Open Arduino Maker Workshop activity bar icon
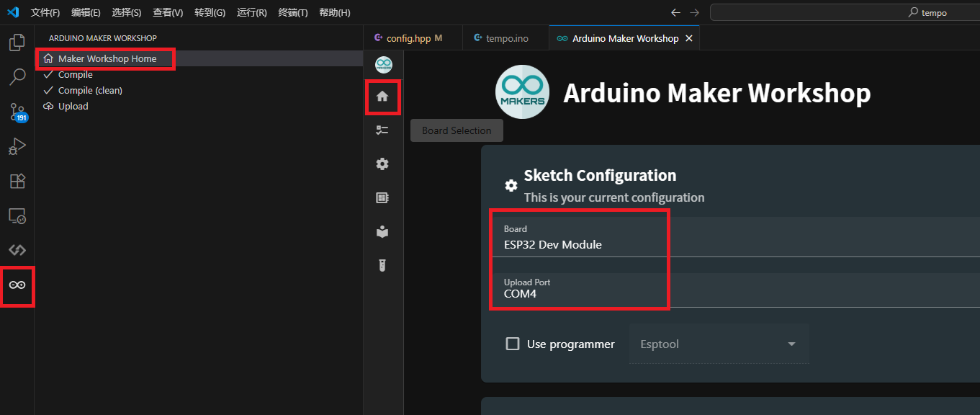The width and height of the screenshot is (980, 415). [x=17, y=285]
